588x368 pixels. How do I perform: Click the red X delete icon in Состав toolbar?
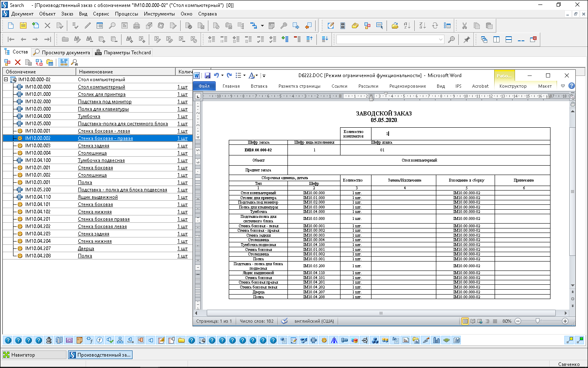coord(18,62)
